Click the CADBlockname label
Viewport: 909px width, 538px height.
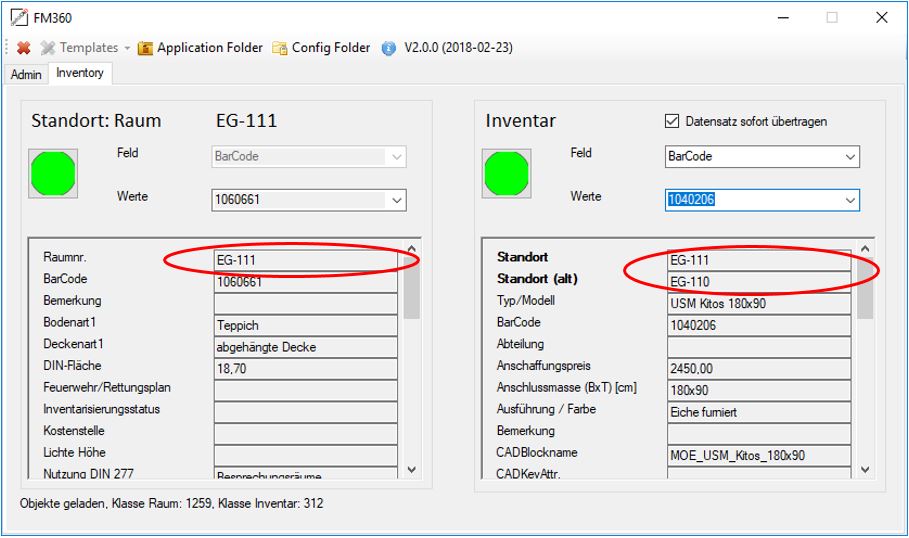[x=537, y=453]
